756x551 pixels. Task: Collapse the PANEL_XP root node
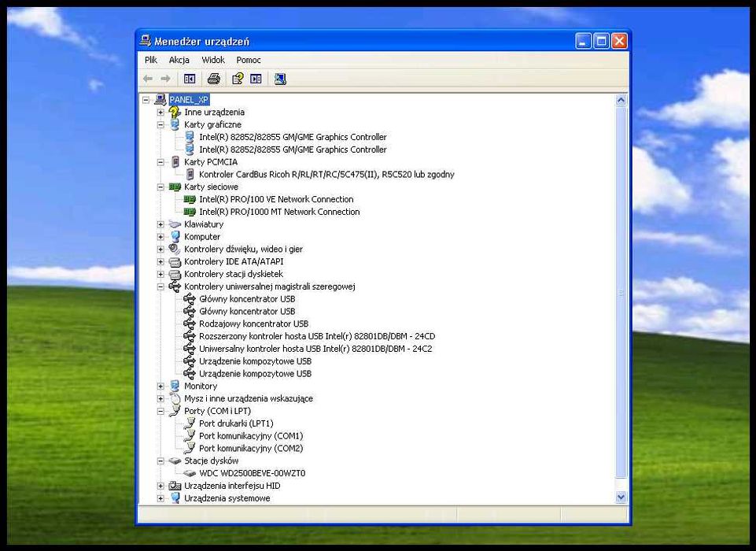146,100
